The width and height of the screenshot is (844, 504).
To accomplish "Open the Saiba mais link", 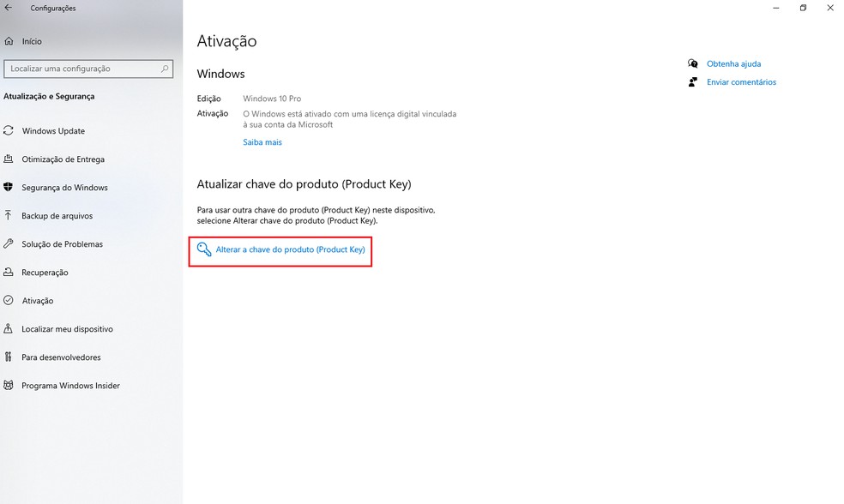I will click(x=262, y=141).
